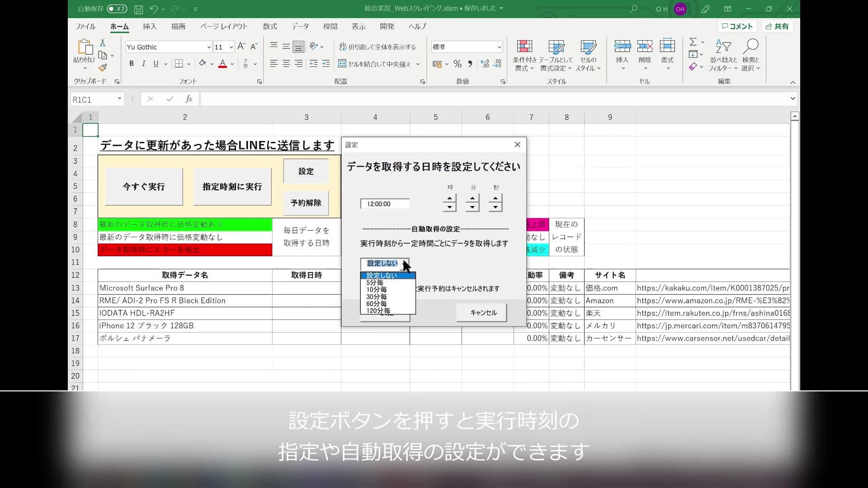Switch to the ページレイアウト ribbon tab

[224, 26]
